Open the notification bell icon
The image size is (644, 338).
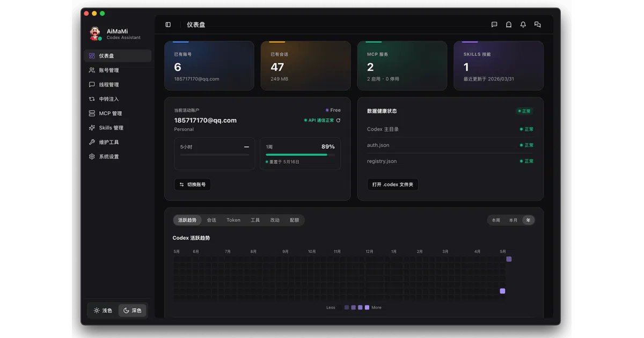click(x=523, y=25)
